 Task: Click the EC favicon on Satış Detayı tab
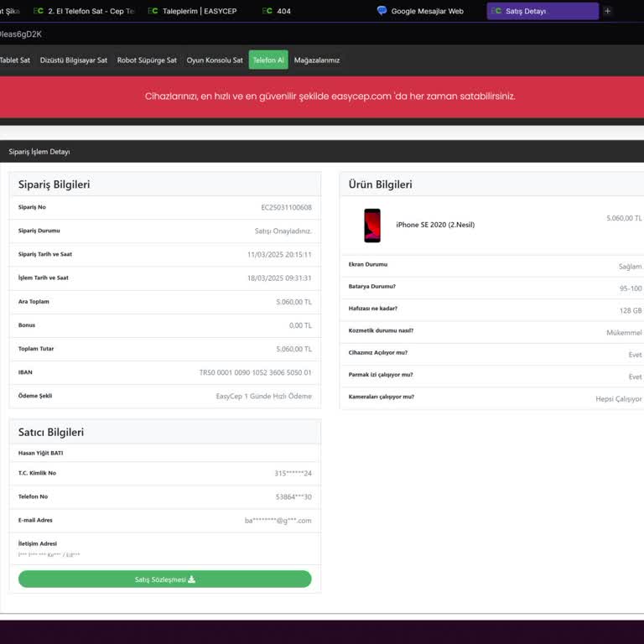pyautogui.click(x=496, y=11)
